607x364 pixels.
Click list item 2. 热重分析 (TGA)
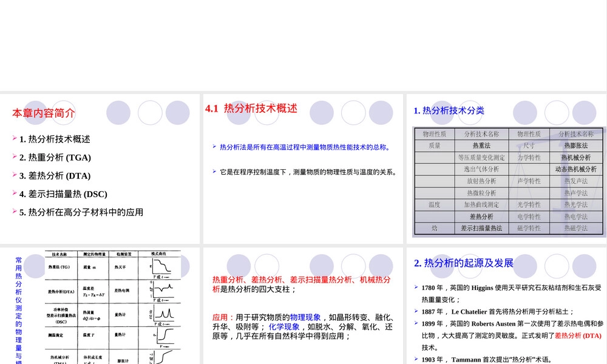pyautogui.click(x=55, y=158)
